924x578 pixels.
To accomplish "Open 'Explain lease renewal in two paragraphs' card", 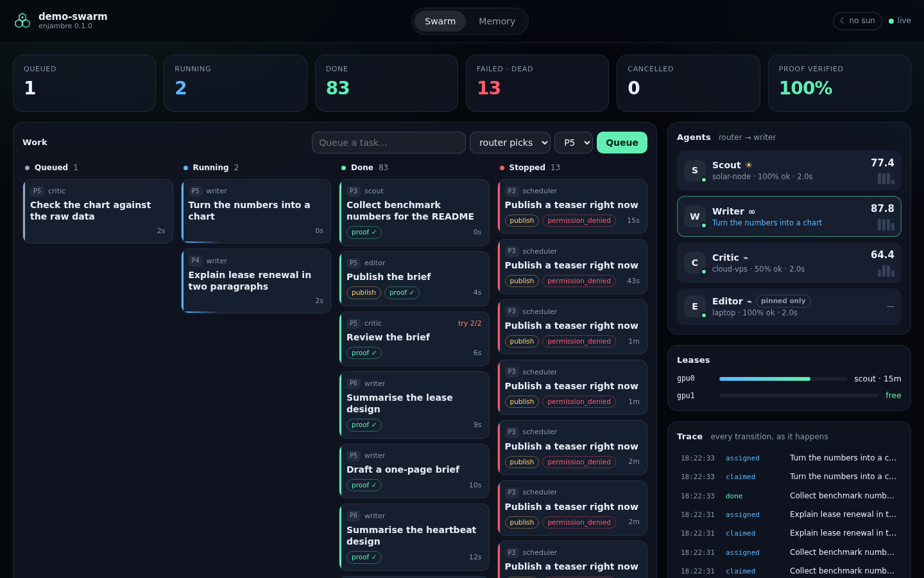I will pyautogui.click(x=256, y=281).
